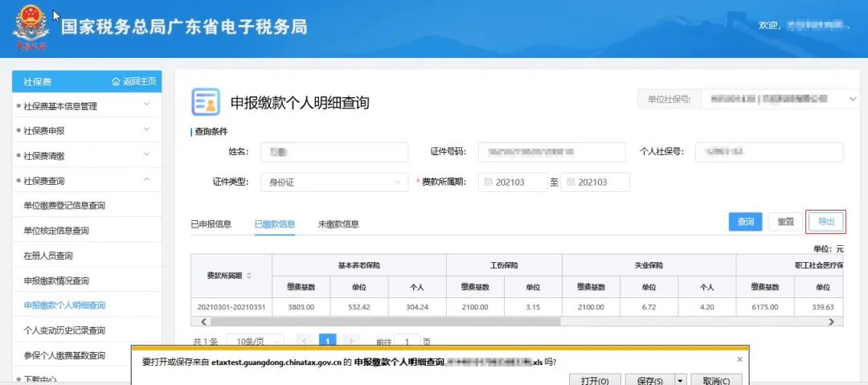
Task: Click 社保费 sidebar header
Action: coord(38,81)
